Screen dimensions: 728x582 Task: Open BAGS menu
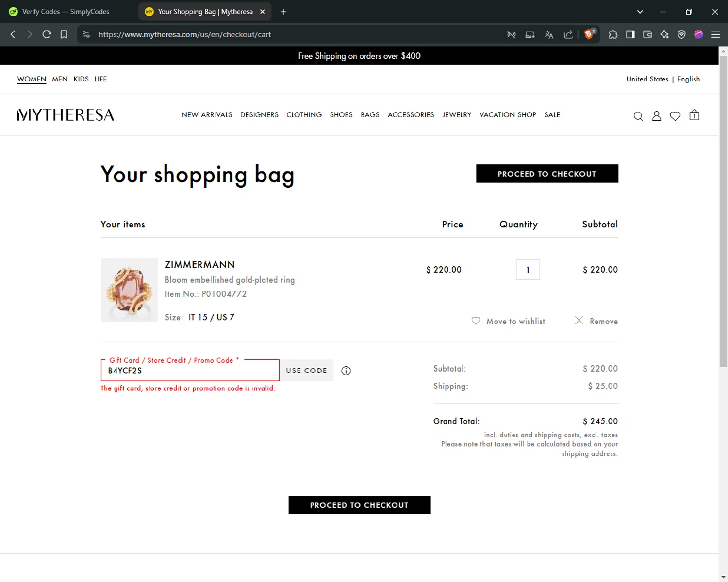click(370, 115)
